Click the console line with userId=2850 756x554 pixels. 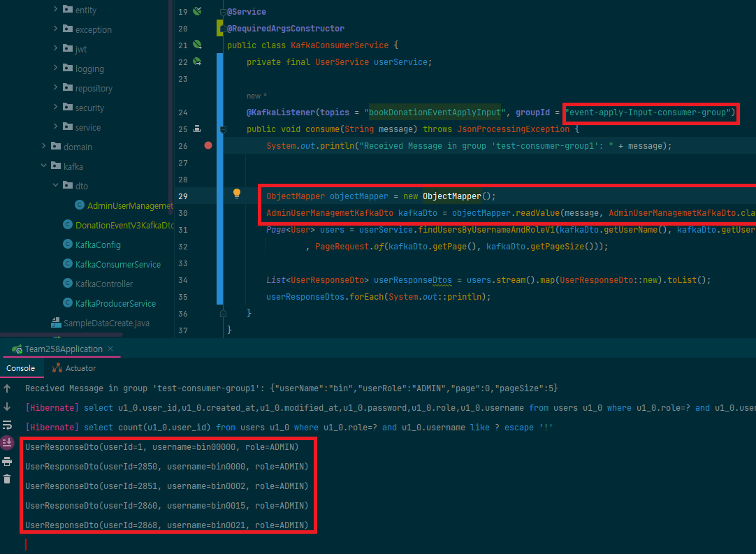(x=166, y=466)
